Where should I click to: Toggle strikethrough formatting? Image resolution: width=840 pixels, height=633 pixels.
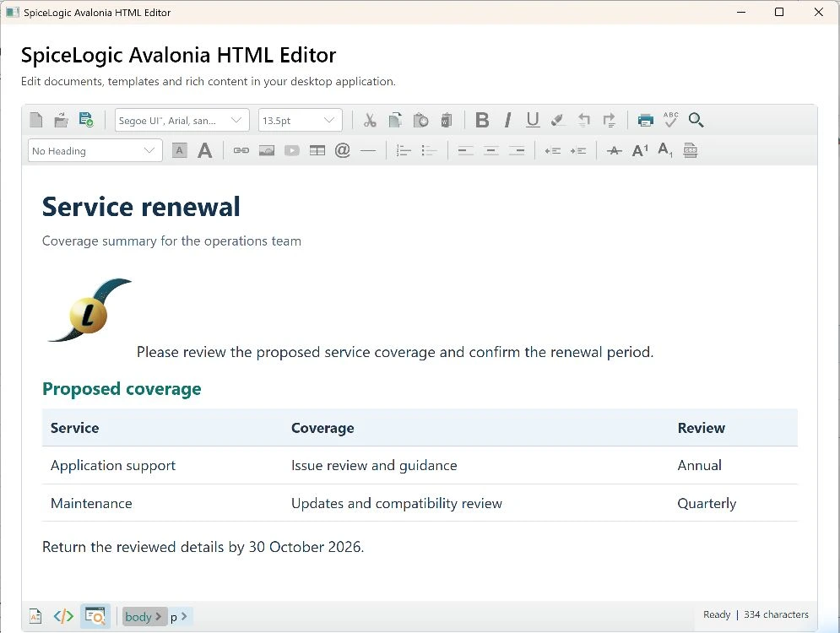click(615, 150)
